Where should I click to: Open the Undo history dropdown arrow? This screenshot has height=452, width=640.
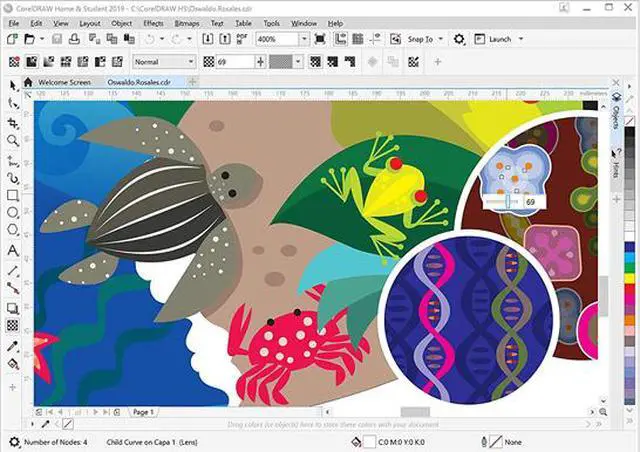162,39
